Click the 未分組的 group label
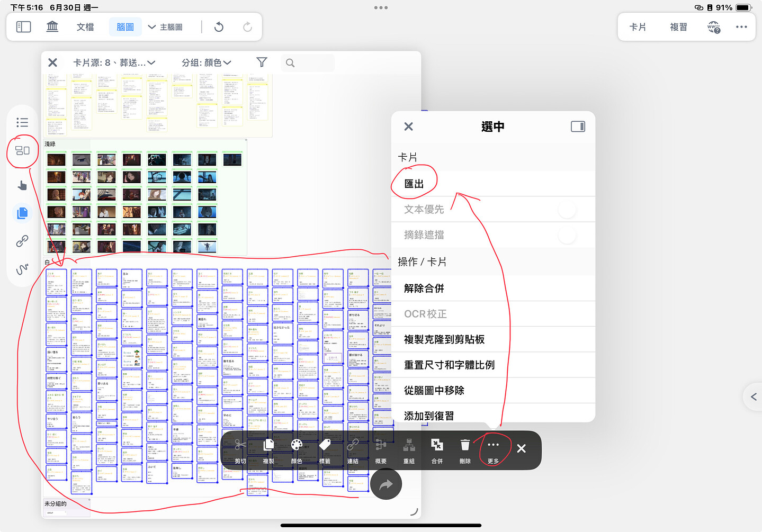Image resolution: width=762 pixels, height=532 pixels. 56,504
